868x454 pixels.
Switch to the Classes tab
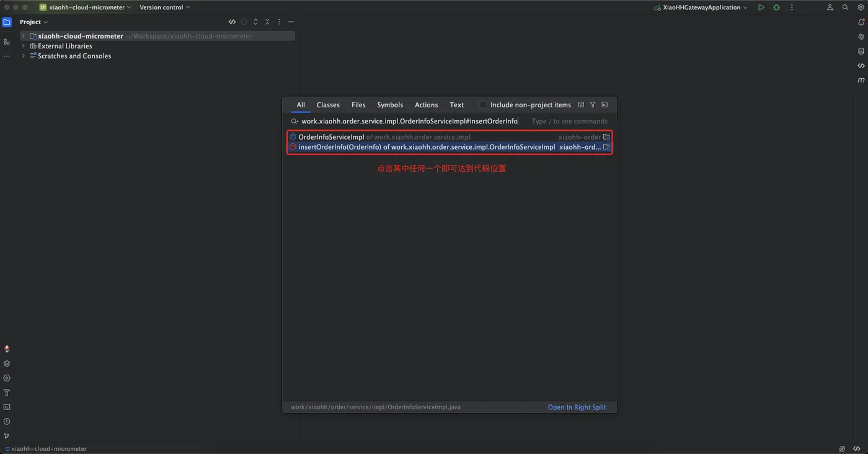[x=328, y=105]
